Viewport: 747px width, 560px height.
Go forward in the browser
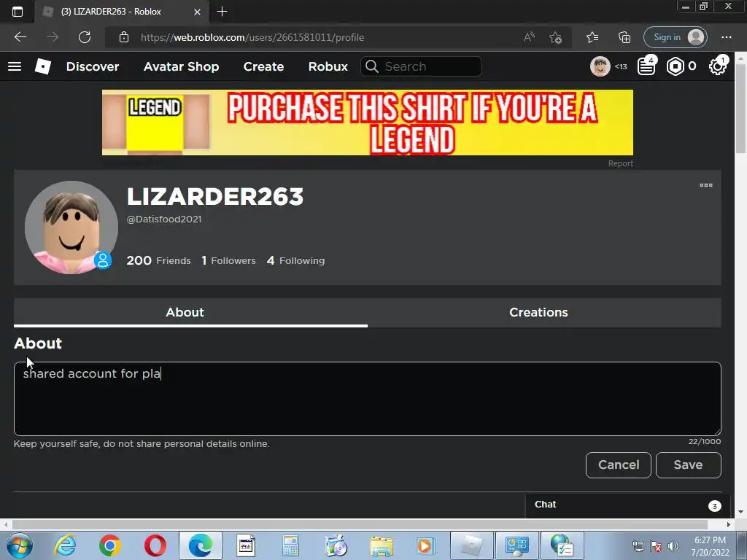tap(53, 37)
